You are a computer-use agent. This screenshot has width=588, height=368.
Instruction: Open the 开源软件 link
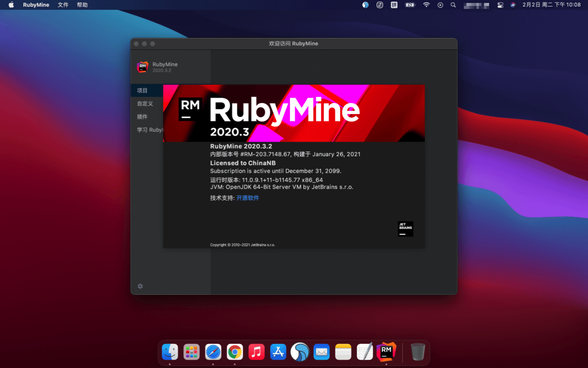click(248, 198)
